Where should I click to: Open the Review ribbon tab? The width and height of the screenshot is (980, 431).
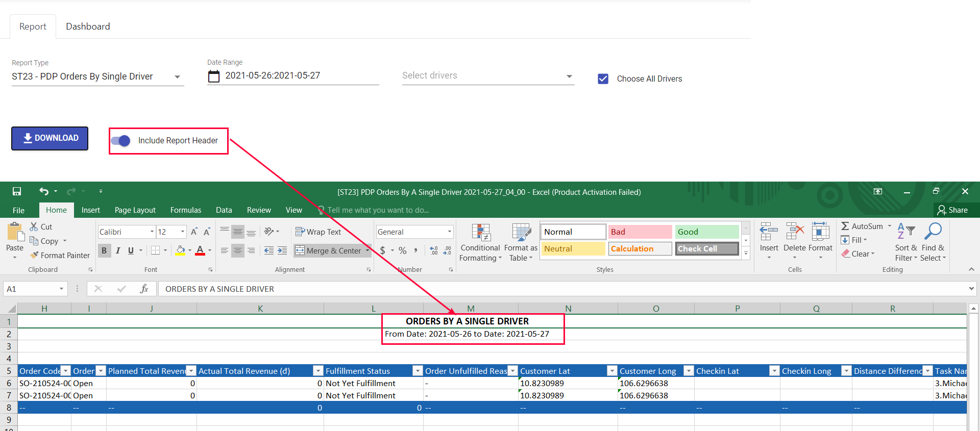pyautogui.click(x=259, y=210)
